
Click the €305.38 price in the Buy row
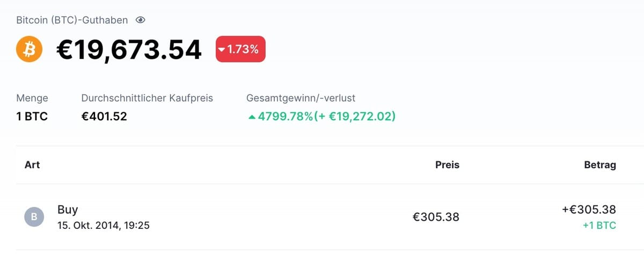click(436, 217)
